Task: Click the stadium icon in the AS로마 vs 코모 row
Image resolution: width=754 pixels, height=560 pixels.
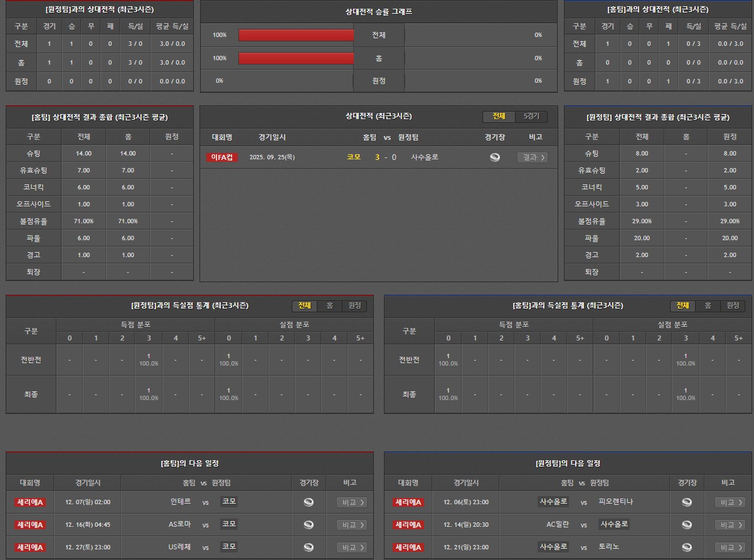Action: click(x=309, y=524)
